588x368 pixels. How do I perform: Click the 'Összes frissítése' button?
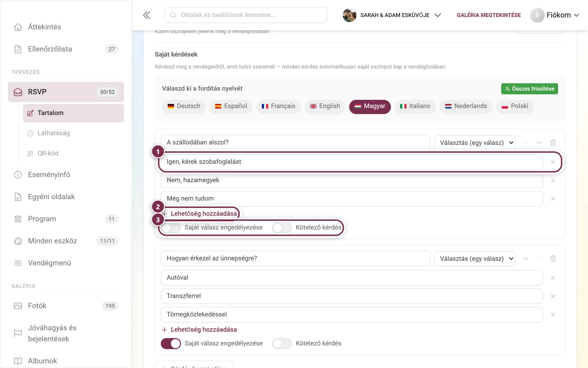[530, 89]
